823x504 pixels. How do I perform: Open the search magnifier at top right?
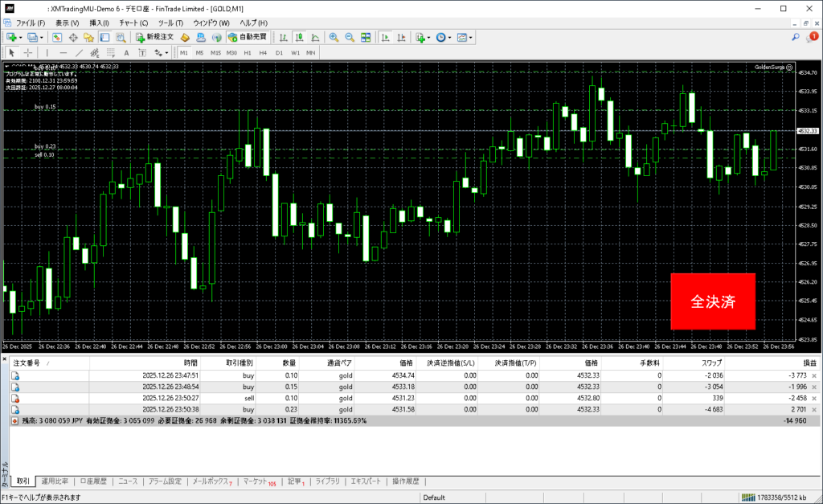click(795, 37)
